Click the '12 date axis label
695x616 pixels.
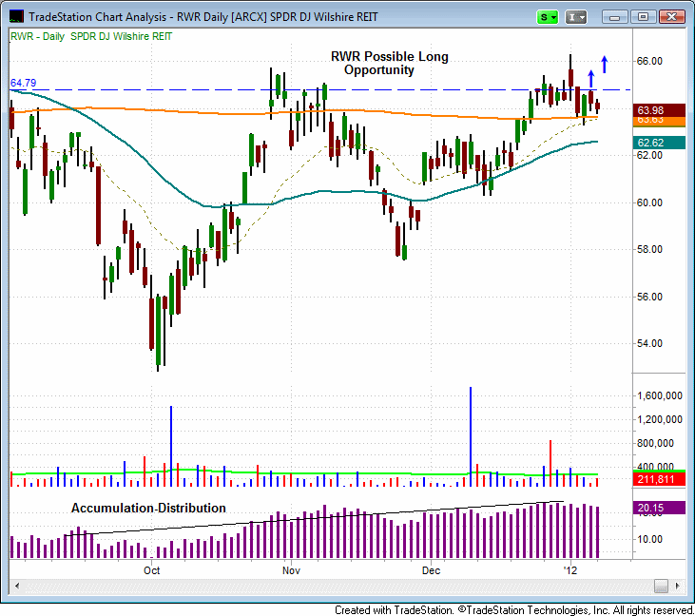[x=570, y=570]
